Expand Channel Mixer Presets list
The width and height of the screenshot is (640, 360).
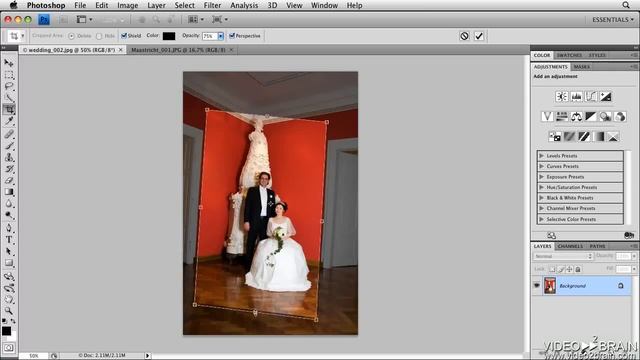coord(541,209)
